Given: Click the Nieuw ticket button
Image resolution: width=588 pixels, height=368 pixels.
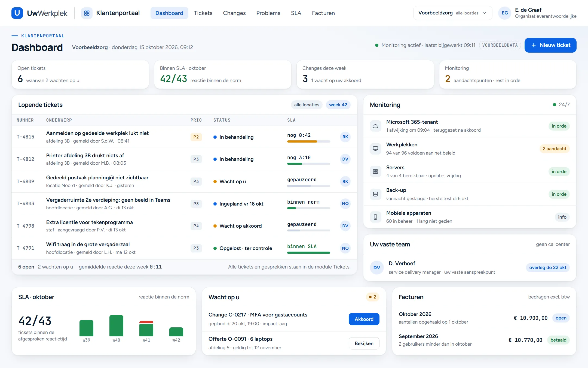Looking at the screenshot, I should (550, 45).
